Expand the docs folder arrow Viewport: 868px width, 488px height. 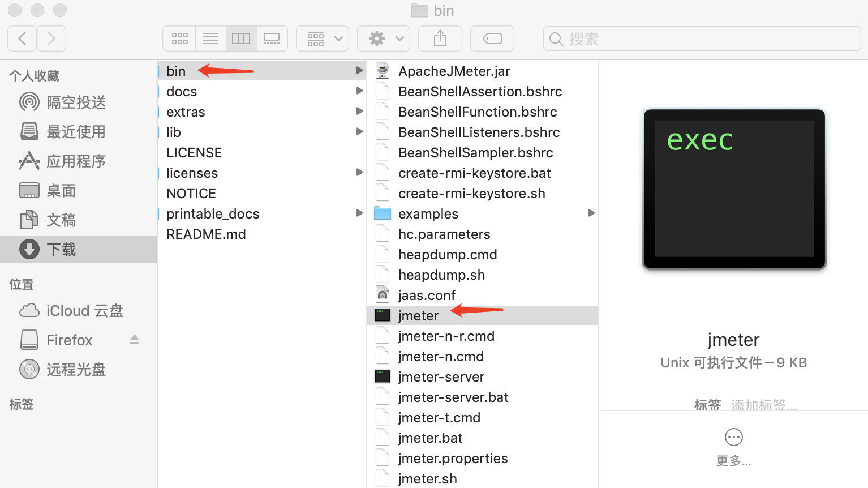coord(359,91)
